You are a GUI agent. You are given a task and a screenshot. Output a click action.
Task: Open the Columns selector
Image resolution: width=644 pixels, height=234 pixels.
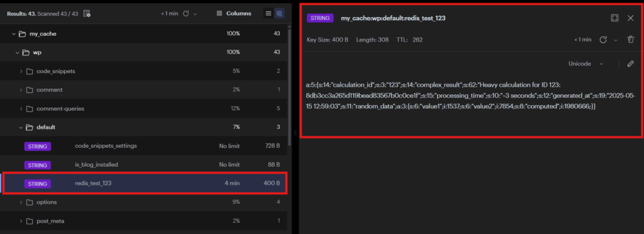click(x=234, y=14)
